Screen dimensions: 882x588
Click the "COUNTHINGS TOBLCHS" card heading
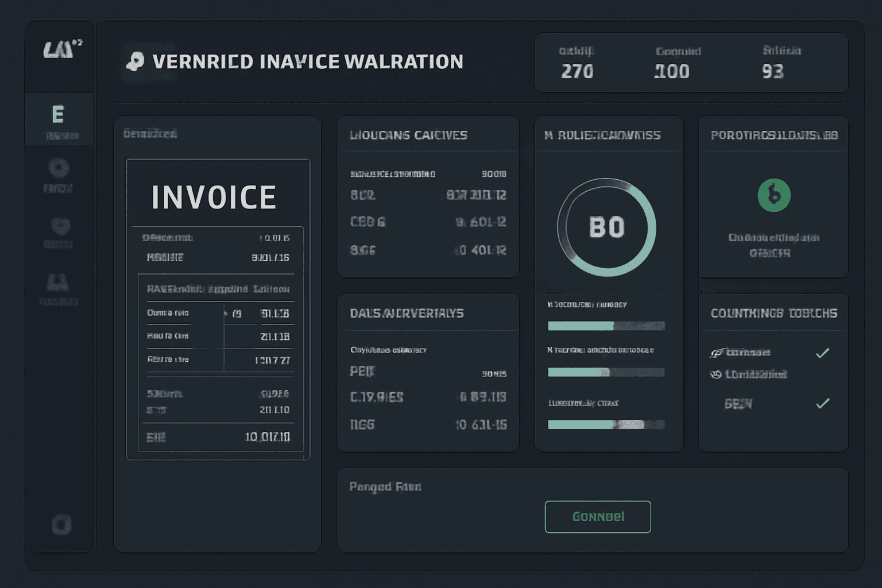tap(774, 313)
